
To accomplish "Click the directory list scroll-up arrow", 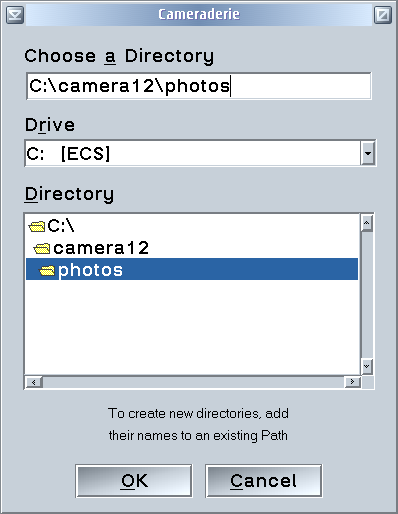I will [x=367, y=223].
